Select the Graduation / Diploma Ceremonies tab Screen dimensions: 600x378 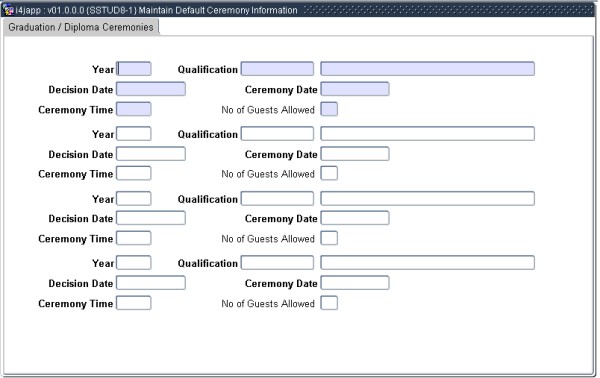(x=81, y=28)
